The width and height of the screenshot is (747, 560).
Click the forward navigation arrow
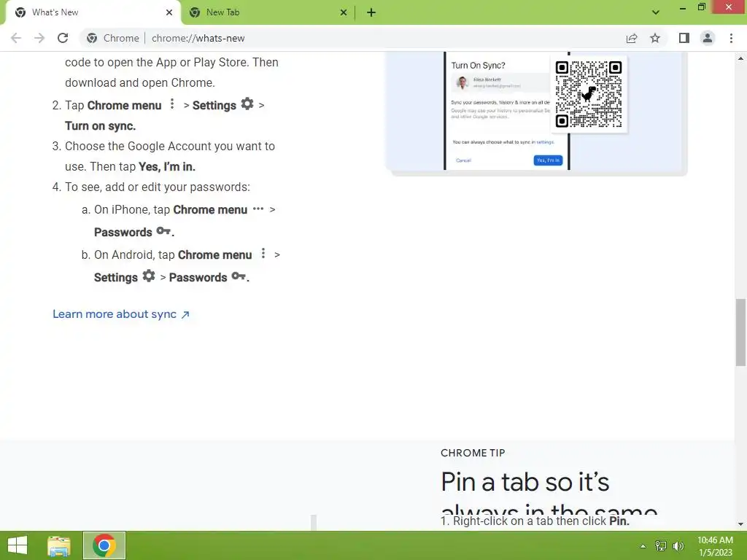39,38
